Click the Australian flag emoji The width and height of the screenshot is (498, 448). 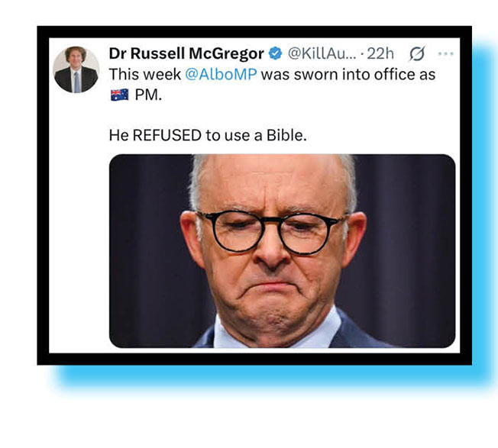119,95
